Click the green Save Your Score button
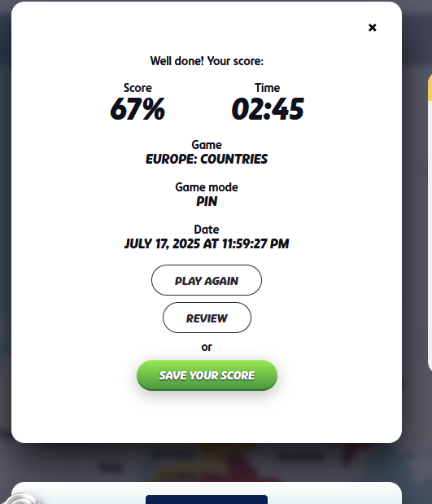The image size is (432, 504). (x=207, y=375)
